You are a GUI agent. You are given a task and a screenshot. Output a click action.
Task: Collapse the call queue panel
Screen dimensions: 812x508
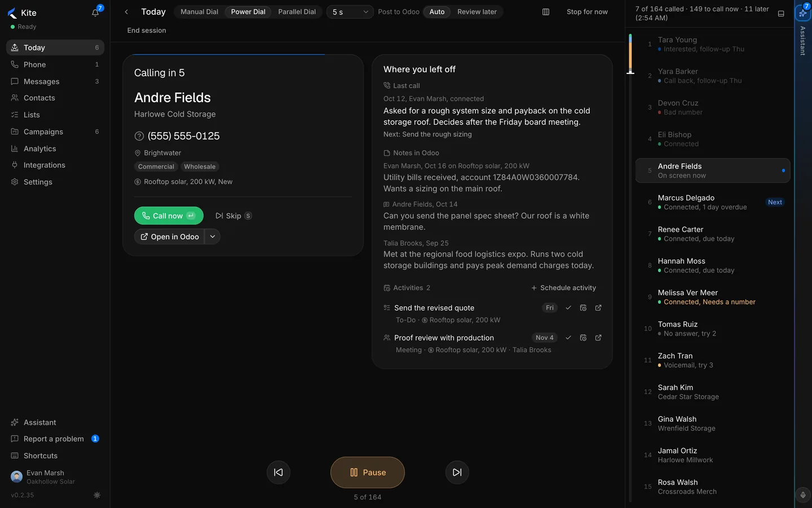[x=781, y=14]
